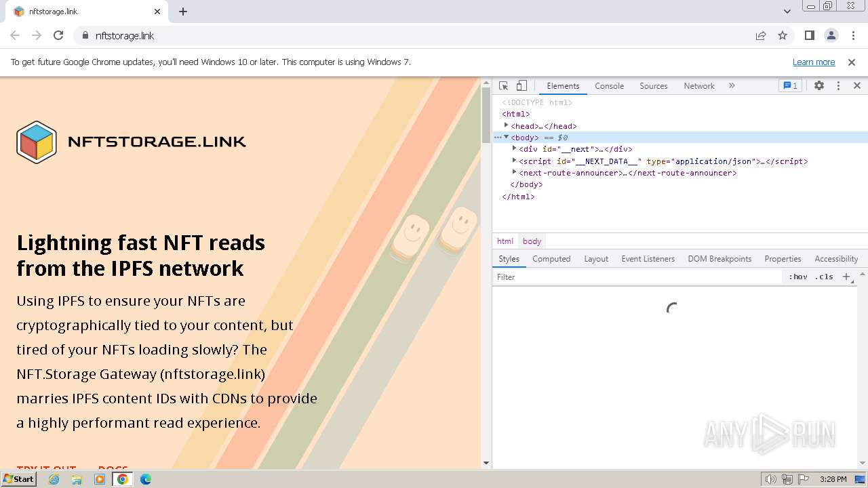Toggle the :hov element state button
Screen dimensions: 868x488
(x=797, y=277)
